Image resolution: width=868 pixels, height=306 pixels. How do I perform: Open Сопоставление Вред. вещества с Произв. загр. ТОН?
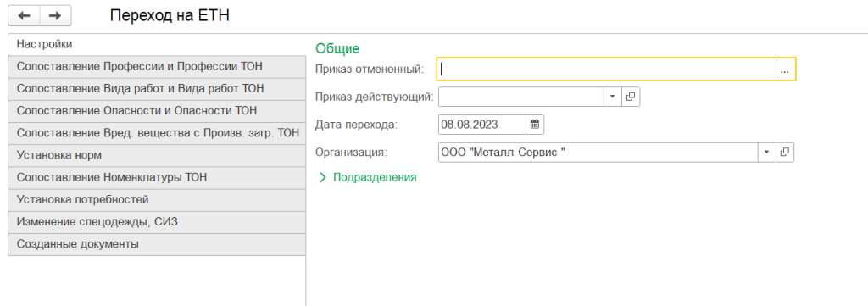click(157, 133)
